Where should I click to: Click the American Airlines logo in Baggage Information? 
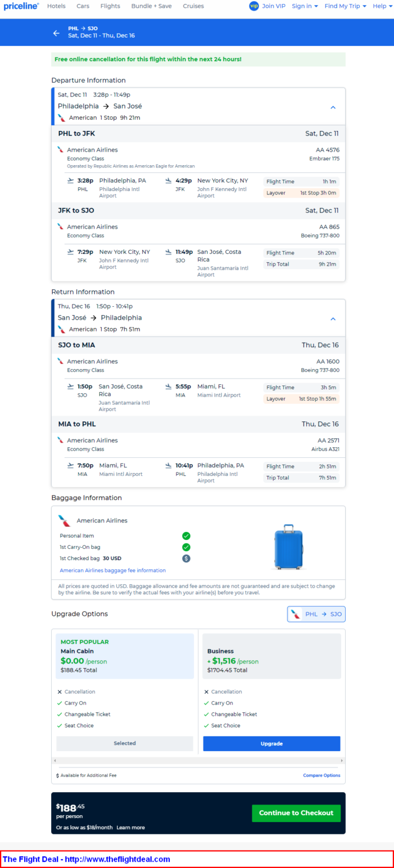(65, 521)
